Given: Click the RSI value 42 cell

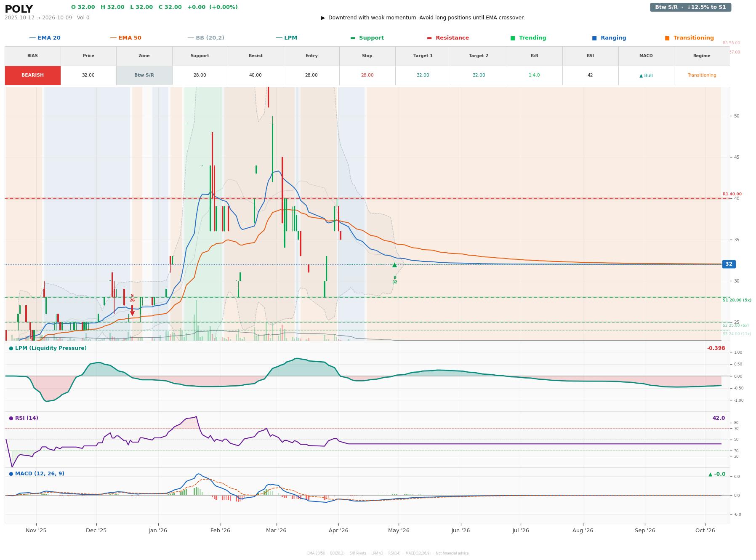Looking at the screenshot, I should [590, 75].
